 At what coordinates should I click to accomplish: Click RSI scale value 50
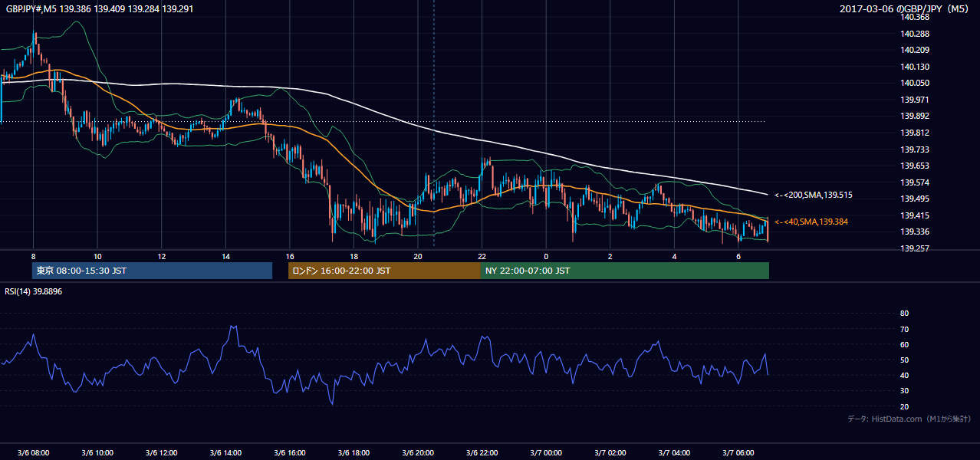(x=904, y=360)
